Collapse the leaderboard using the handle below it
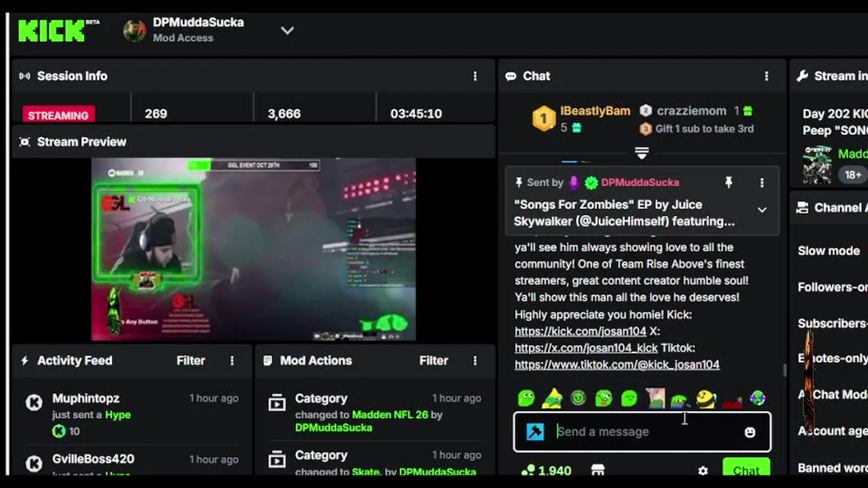868x488 pixels. pyautogui.click(x=642, y=152)
